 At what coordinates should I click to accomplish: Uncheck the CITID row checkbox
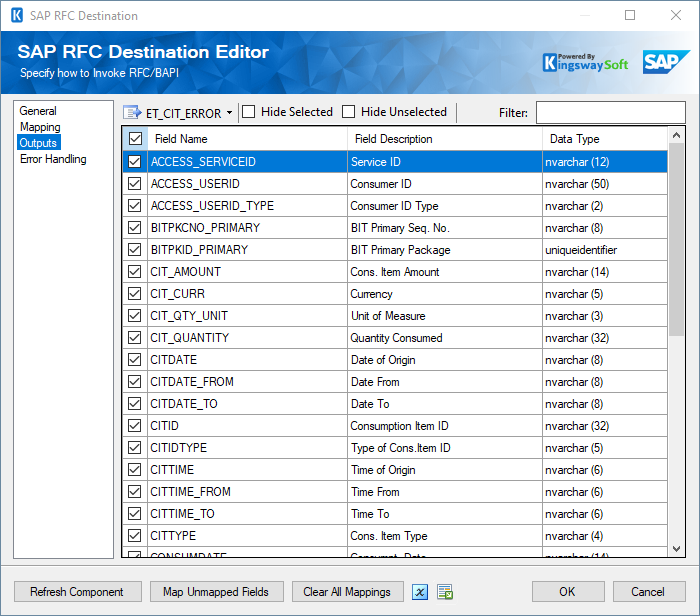134,425
